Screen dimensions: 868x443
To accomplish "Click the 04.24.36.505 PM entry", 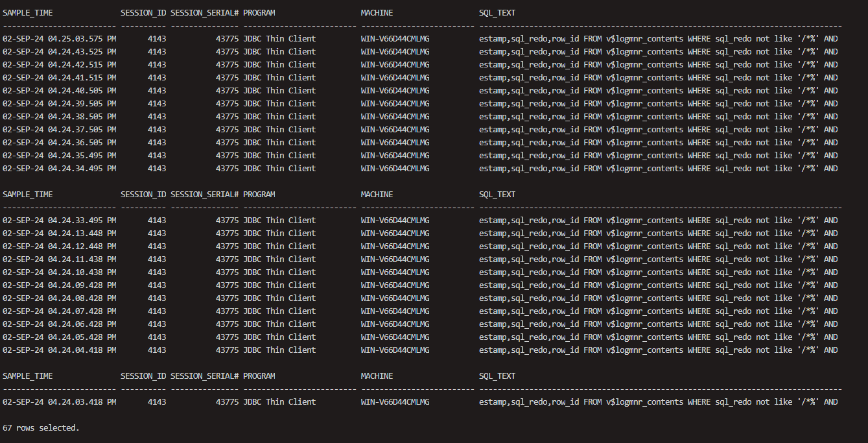I will click(x=82, y=143).
